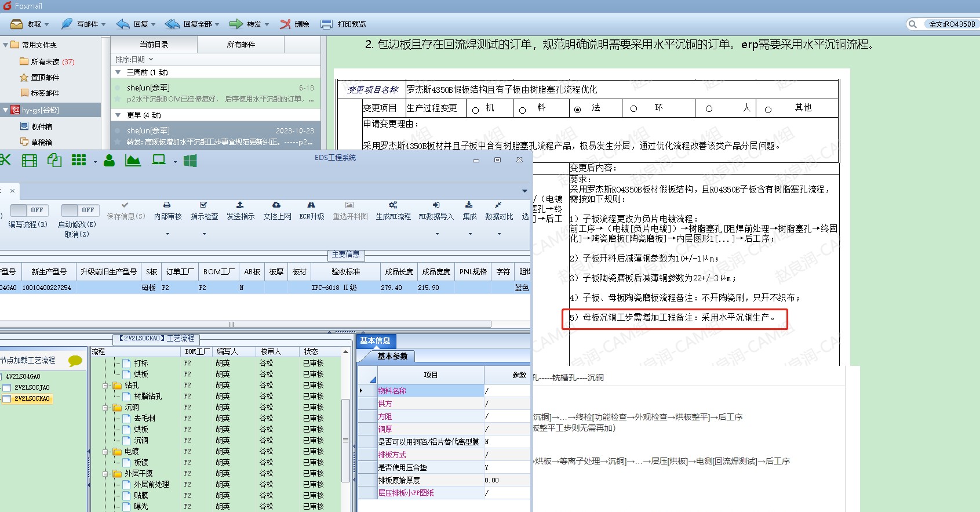Click the 验收标准 column header
The image size is (980, 512).
click(345, 272)
